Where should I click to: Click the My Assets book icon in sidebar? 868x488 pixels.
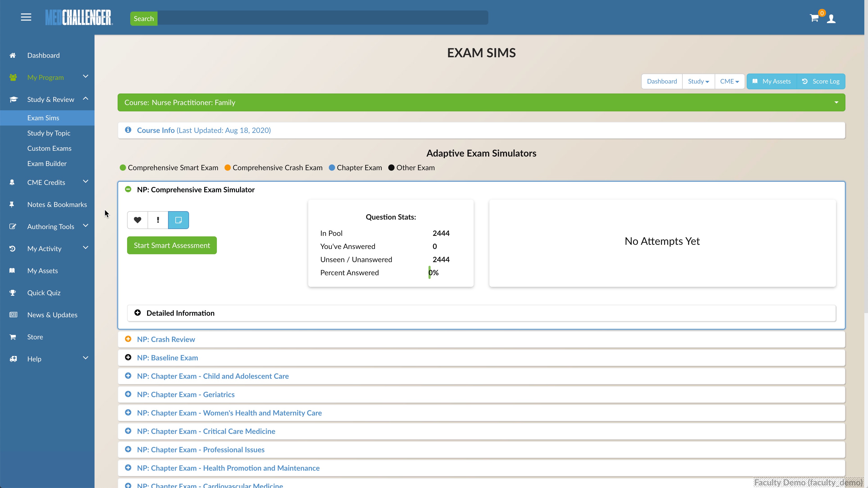[x=12, y=271]
